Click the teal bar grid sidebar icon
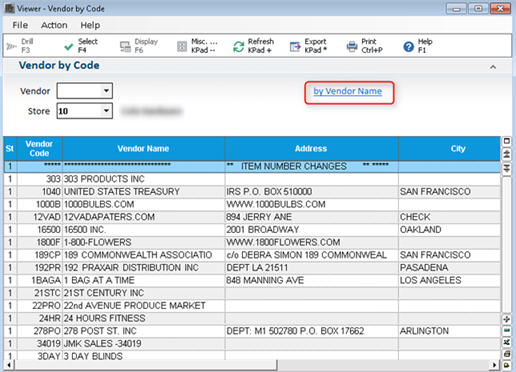Screen dimensions: 516x372 (x=507, y=330)
